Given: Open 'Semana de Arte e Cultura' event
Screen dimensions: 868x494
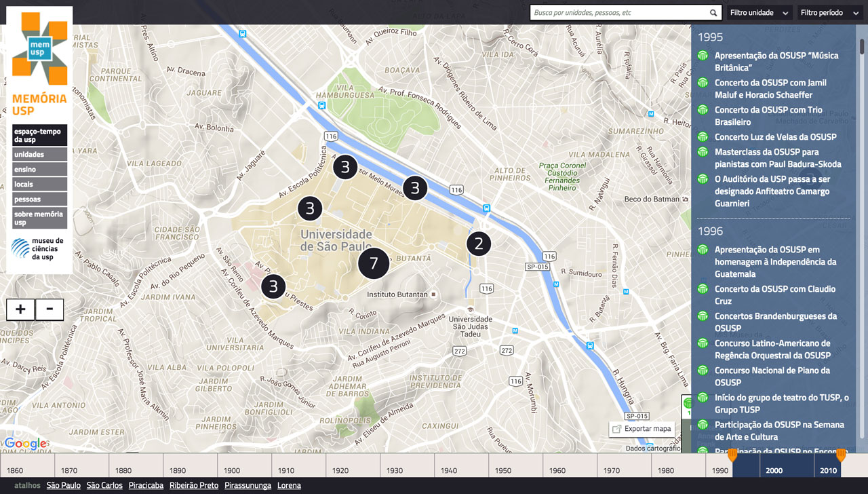Looking at the screenshot, I should (779, 431).
